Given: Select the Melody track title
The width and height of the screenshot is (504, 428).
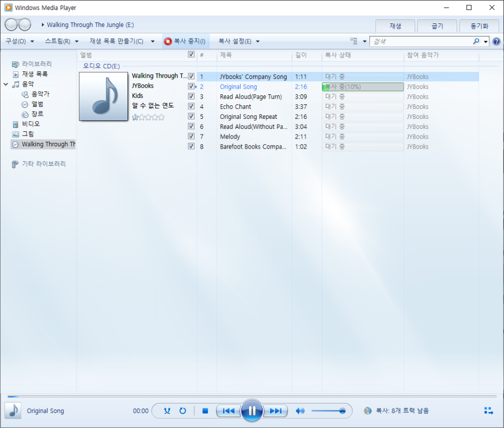Looking at the screenshot, I should tap(230, 137).
